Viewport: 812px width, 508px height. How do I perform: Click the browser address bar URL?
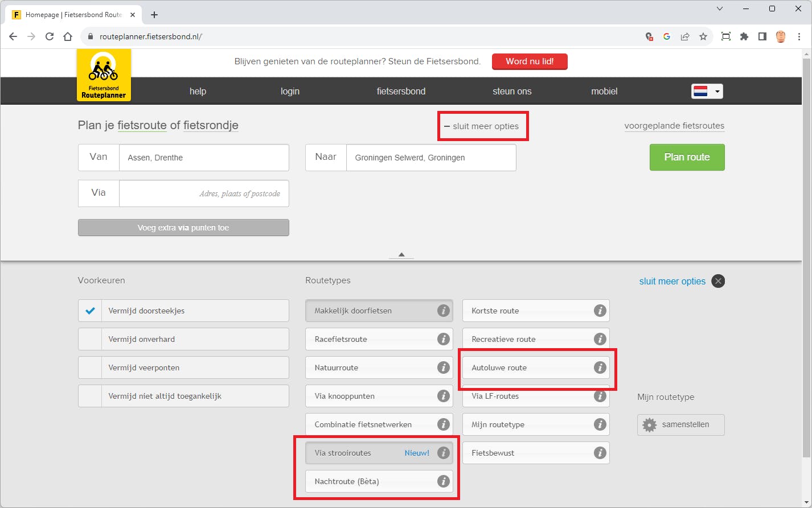pos(151,36)
